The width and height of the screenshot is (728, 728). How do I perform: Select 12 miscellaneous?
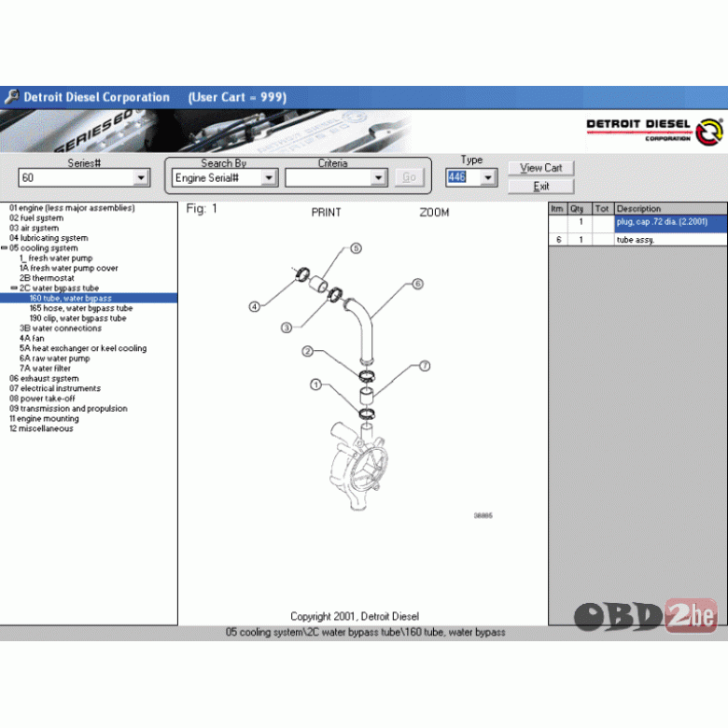[x=41, y=428]
